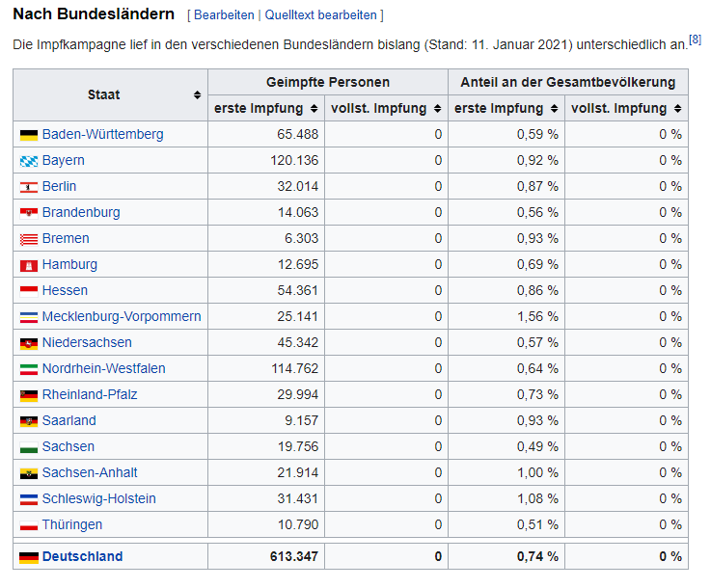
Task: Click the Bayern flag icon
Action: tap(29, 161)
